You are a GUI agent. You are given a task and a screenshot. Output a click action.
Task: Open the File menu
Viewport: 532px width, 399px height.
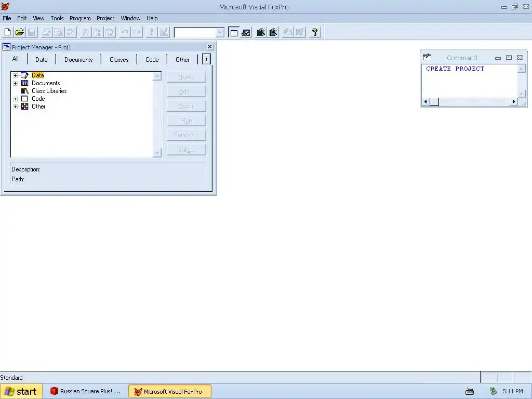pos(7,18)
